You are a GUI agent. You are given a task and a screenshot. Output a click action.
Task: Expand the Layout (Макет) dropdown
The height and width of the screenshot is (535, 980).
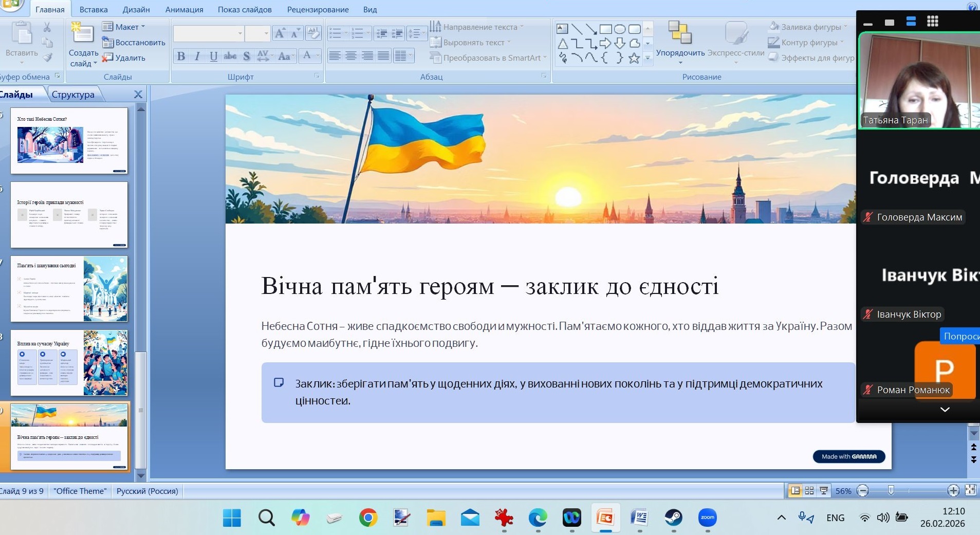[x=143, y=27]
